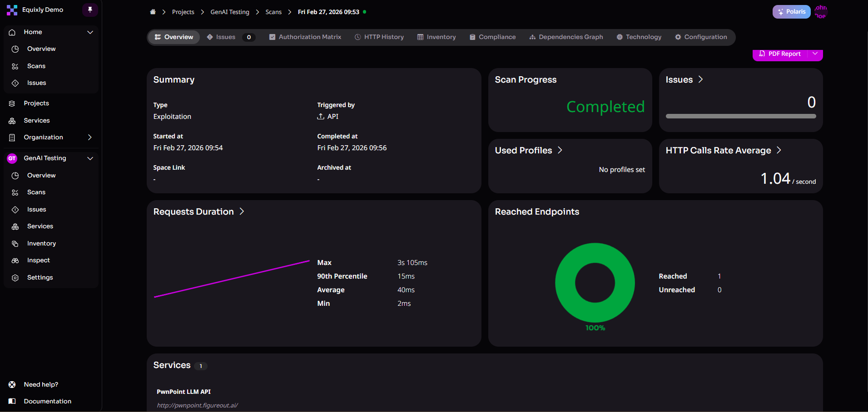Switch to the Authorization Matrix tab
The height and width of the screenshot is (412, 868).
[x=305, y=37]
